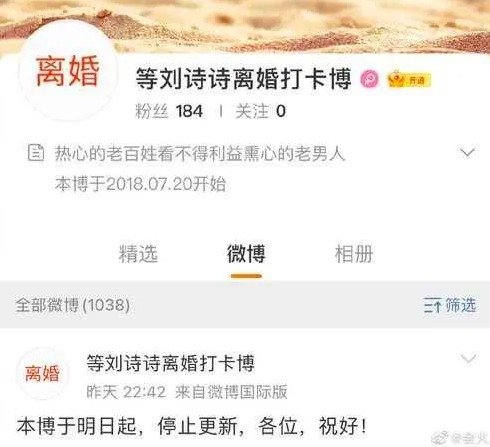The image size is (490, 447).
Task: Open the 相册 album tab
Action: click(354, 254)
